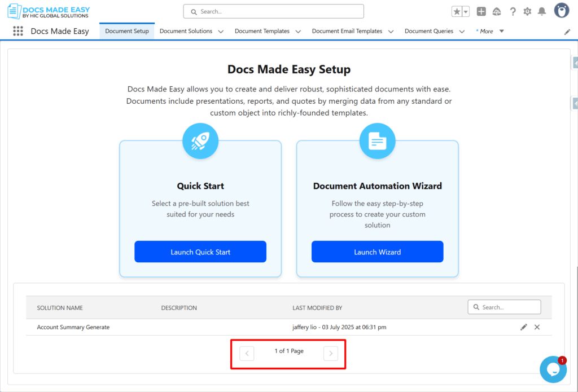This screenshot has height=392, width=578.
Task: Click the notification badge on chat
Action: [x=562, y=360]
